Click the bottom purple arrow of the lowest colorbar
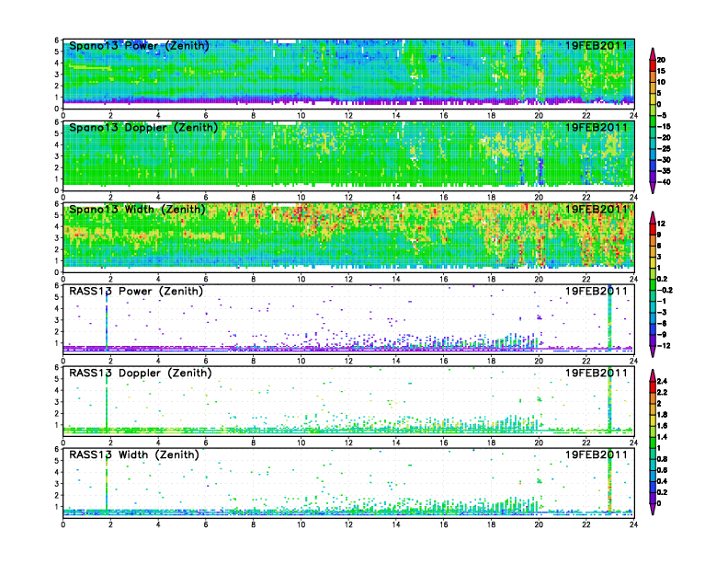Image resolution: width=728 pixels, height=563 pixels. click(653, 511)
